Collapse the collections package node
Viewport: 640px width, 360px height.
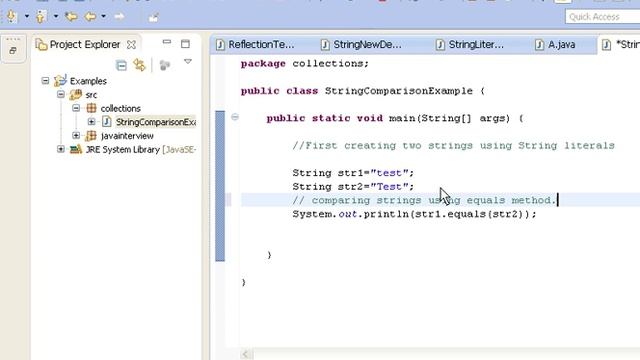tap(76, 108)
